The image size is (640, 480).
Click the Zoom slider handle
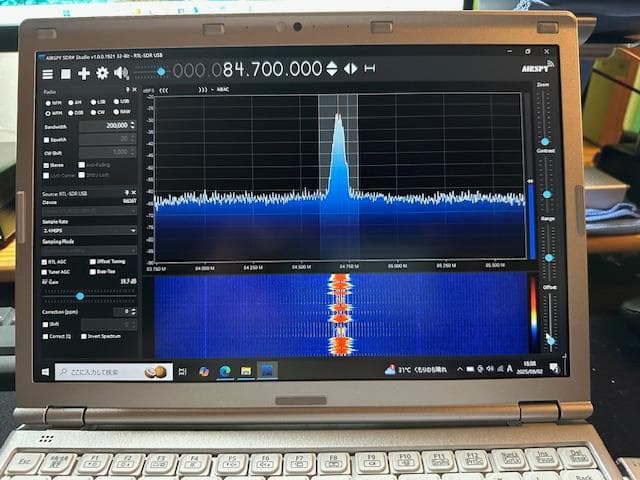[x=544, y=142]
